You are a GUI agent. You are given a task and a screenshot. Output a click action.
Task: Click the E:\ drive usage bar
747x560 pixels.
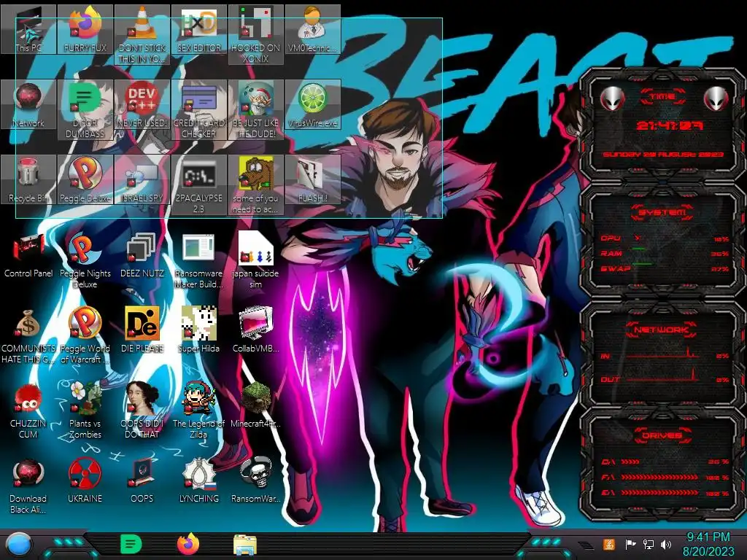[659, 493]
